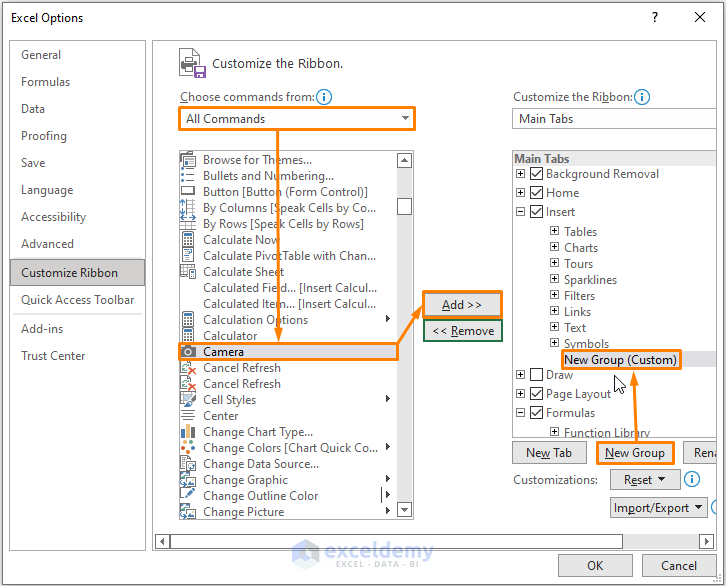Expand the Home tab tree node
This screenshot has width=726, height=586.
520,193
